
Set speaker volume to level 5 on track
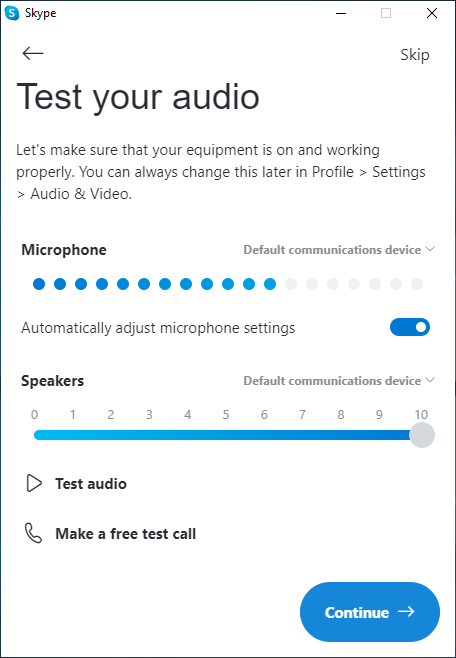tap(226, 435)
